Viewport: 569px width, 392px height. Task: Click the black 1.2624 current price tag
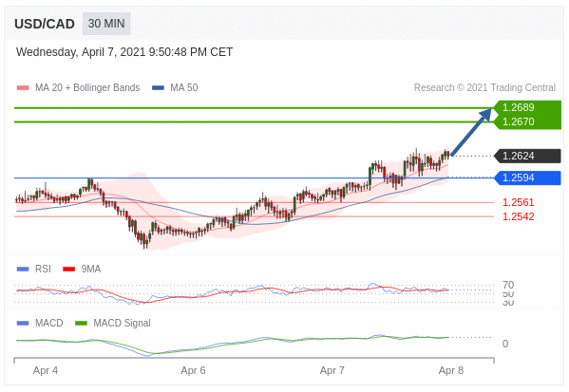(x=527, y=156)
